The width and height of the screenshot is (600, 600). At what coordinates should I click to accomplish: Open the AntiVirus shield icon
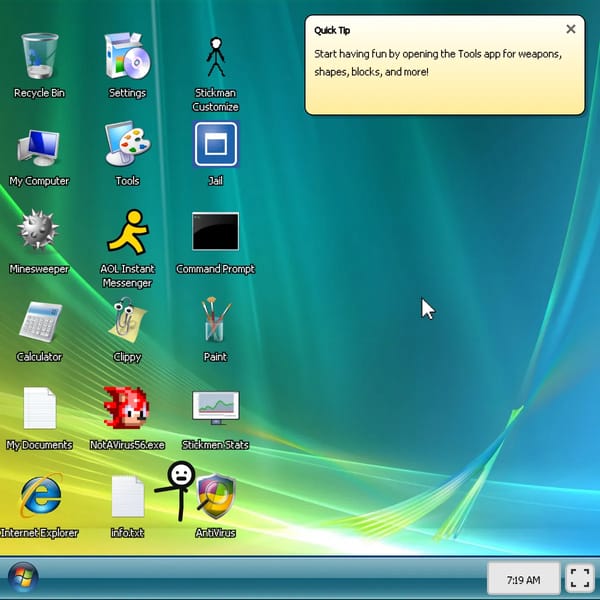pyautogui.click(x=216, y=496)
